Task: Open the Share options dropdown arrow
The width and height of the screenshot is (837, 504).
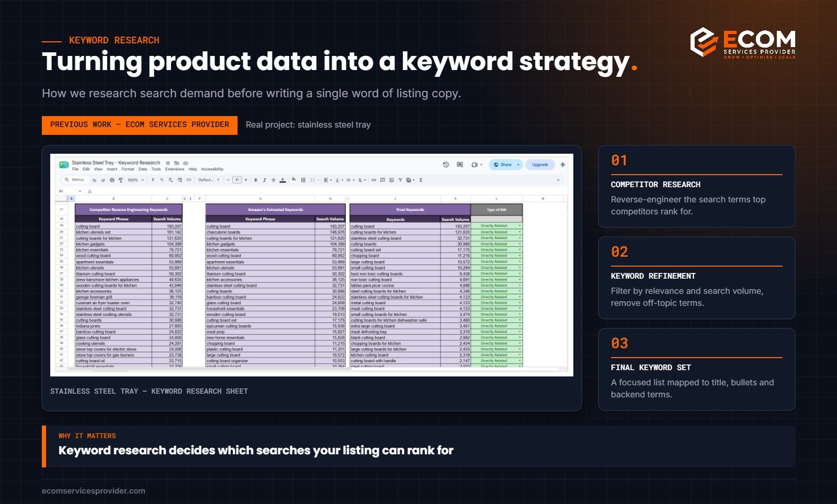Action: 518,165
